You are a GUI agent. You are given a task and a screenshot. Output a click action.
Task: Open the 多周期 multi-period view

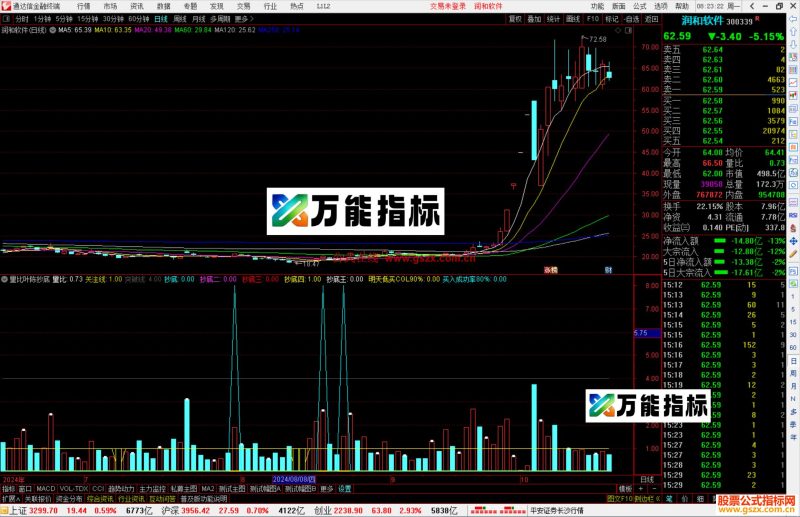(x=220, y=19)
